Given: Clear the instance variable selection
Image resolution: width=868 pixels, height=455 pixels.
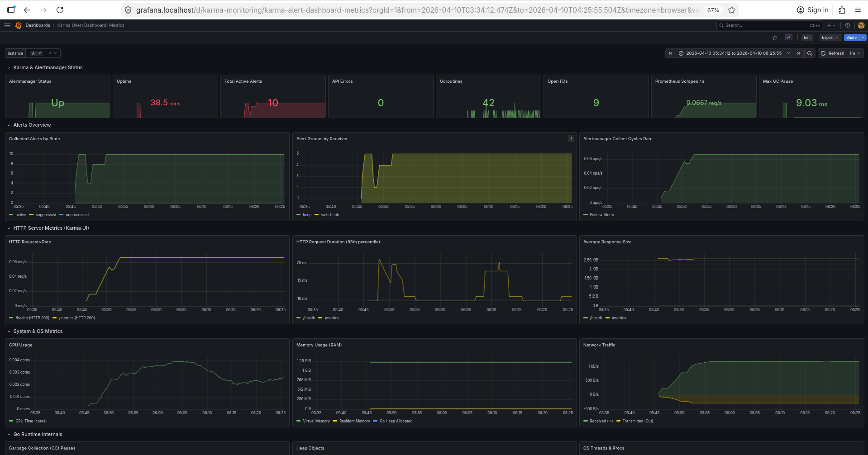Looking at the screenshot, I should [50, 53].
